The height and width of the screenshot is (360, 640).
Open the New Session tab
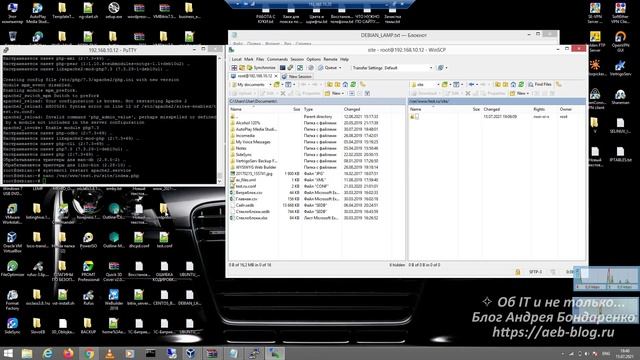pos(297,76)
